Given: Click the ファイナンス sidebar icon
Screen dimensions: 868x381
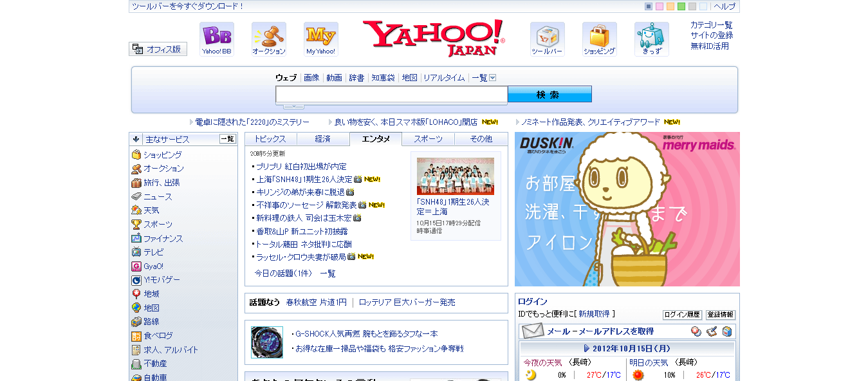Looking at the screenshot, I should pyautogui.click(x=136, y=239).
